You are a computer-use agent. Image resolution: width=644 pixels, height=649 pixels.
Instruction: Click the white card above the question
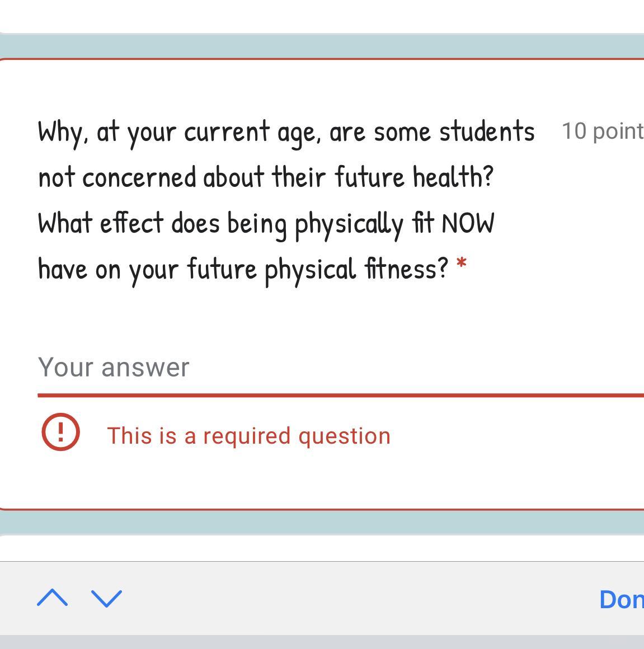click(x=322, y=16)
